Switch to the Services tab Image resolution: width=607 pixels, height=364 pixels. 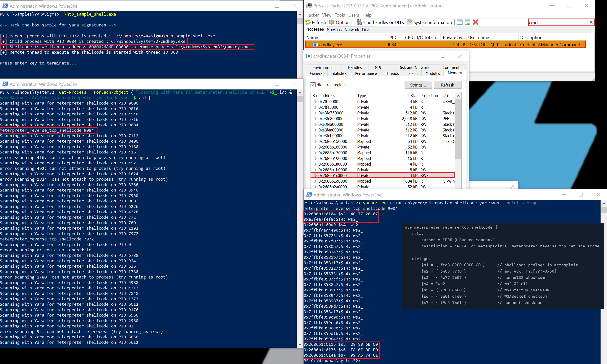[x=334, y=30]
